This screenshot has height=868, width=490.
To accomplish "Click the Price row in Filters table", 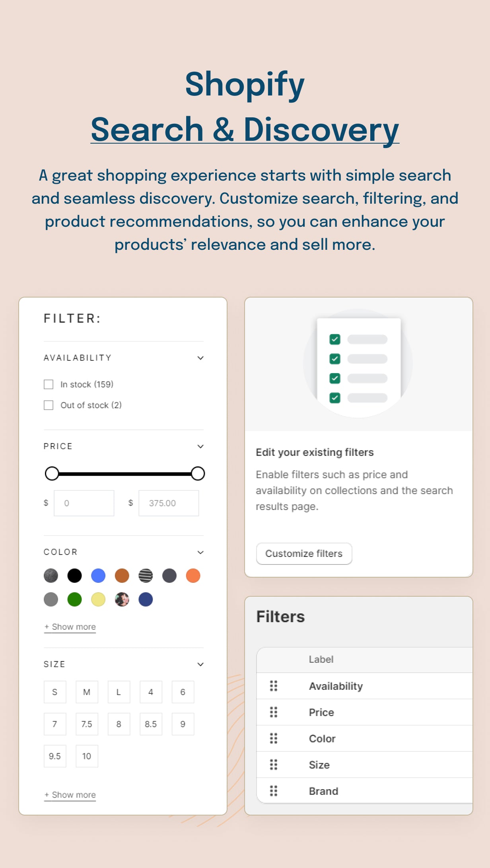I will [364, 712].
